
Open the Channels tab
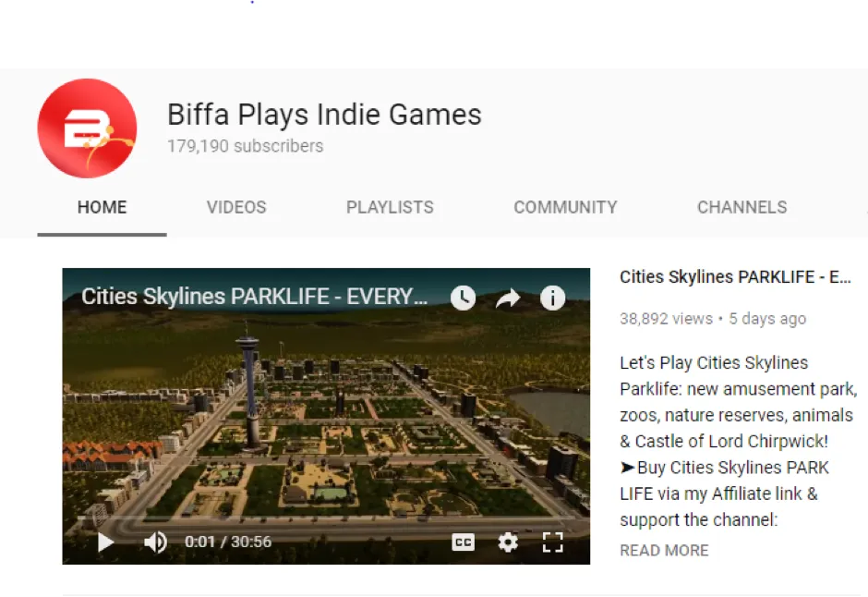tap(741, 207)
